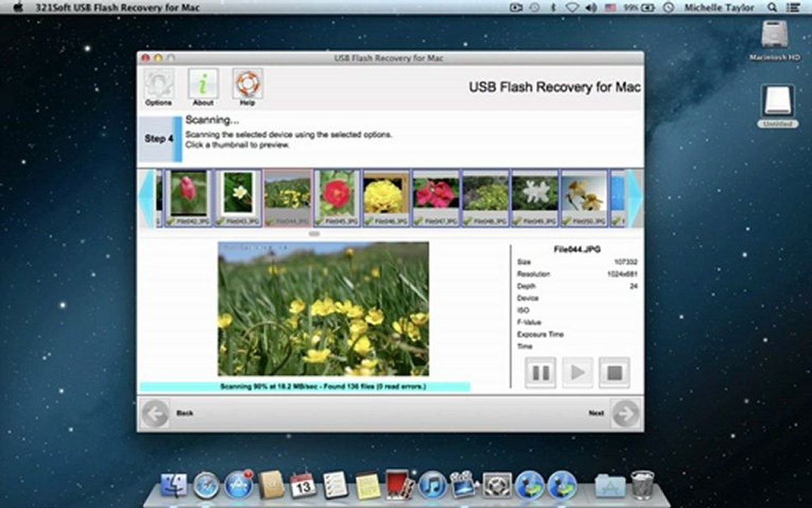Screen dimensions: 812x508
Task: Click the Next arrow button
Action: tap(626, 413)
